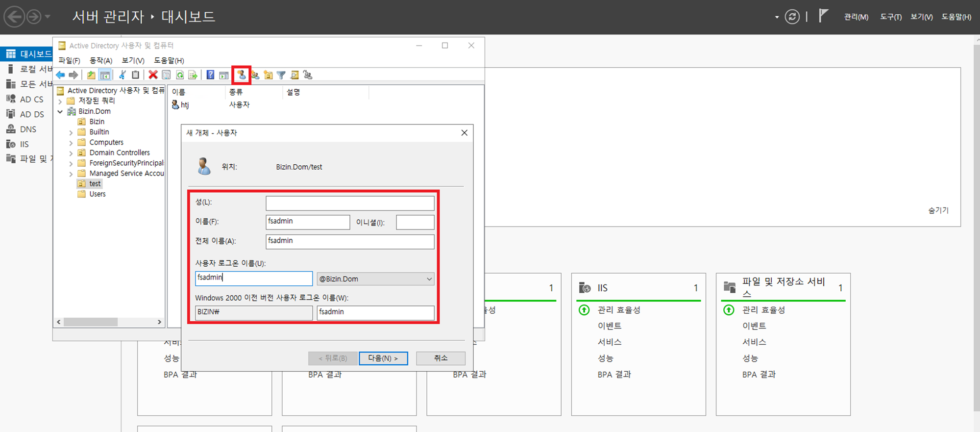980x432 pixels.
Task: Click 이벤트 under 파일 및 저장소 서비스 tile
Action: (x=754, y=326)
